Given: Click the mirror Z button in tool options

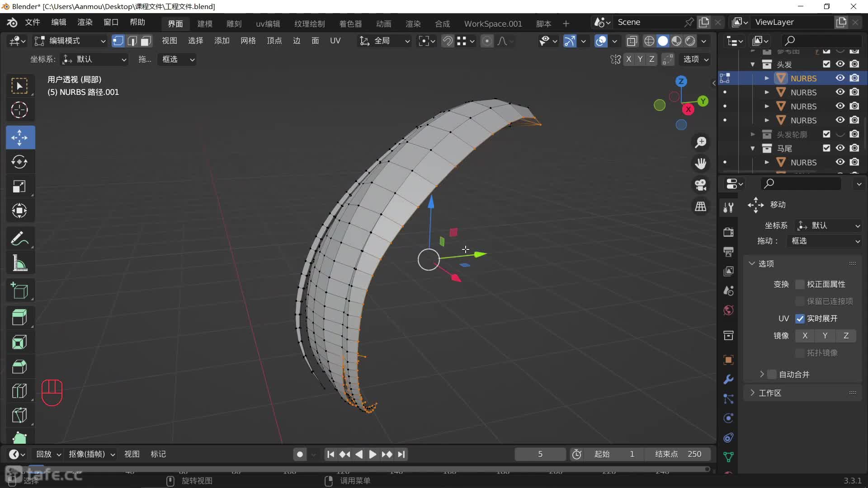Looking at the screenshot, I should (846, 336).
